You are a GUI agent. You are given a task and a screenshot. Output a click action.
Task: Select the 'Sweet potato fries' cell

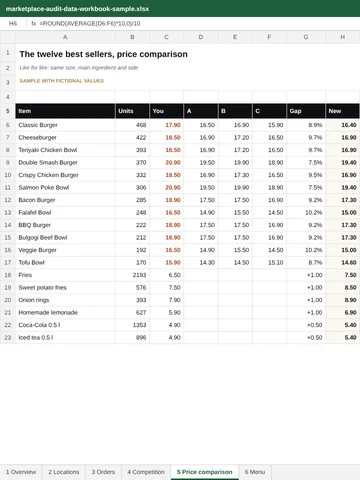(65, 287)
